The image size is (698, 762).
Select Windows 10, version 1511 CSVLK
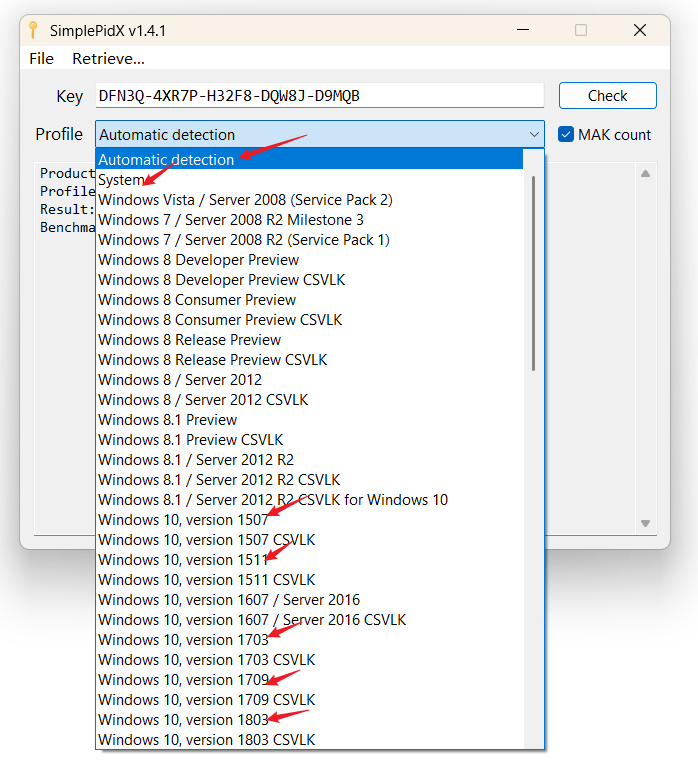pyautogui.click(x=309, y=579)
